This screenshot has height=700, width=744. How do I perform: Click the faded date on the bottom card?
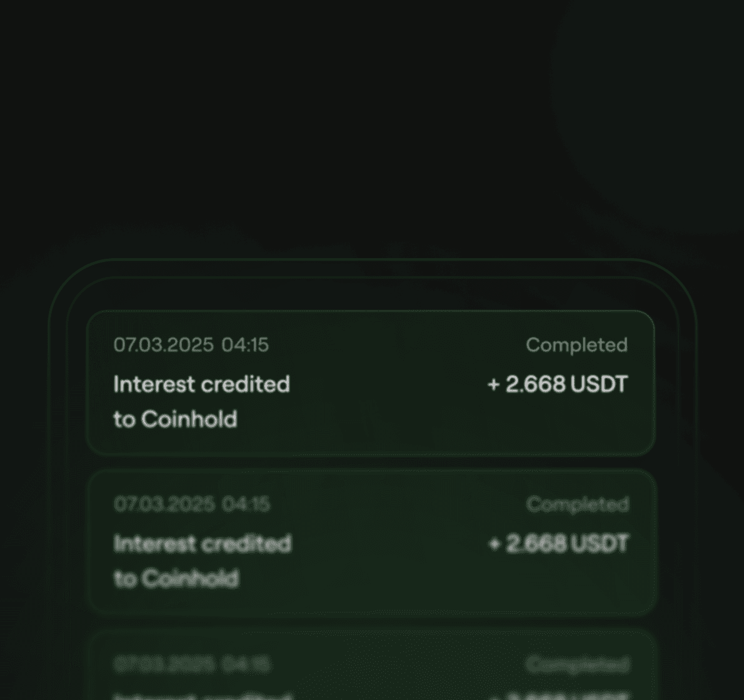pyautogui.click(x=164, y=663)
